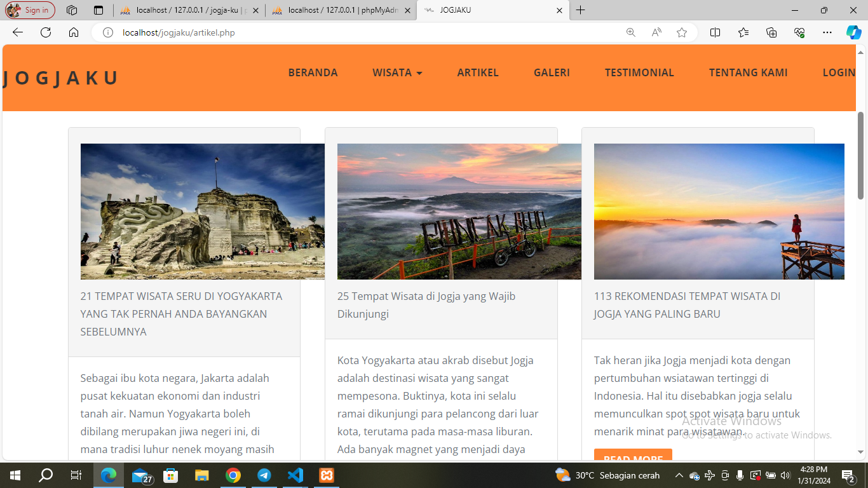
Task: Go to BERANDA in the navigation
Action: tap(313, 72)
